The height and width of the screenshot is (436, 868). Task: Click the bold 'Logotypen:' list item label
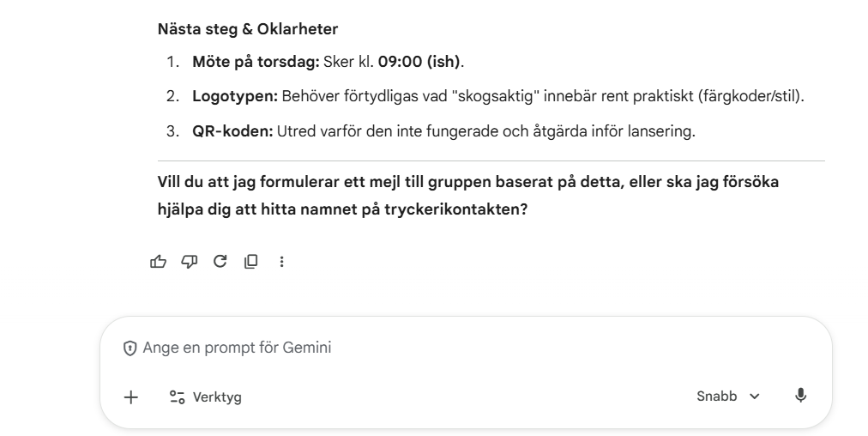(235, 95)
